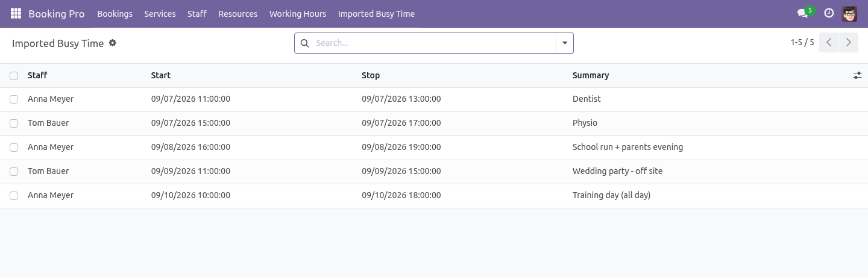868x277 pixels.
Task: Open the School run + parents evening record
Action: pyautogui.click(x=627, y=147)
